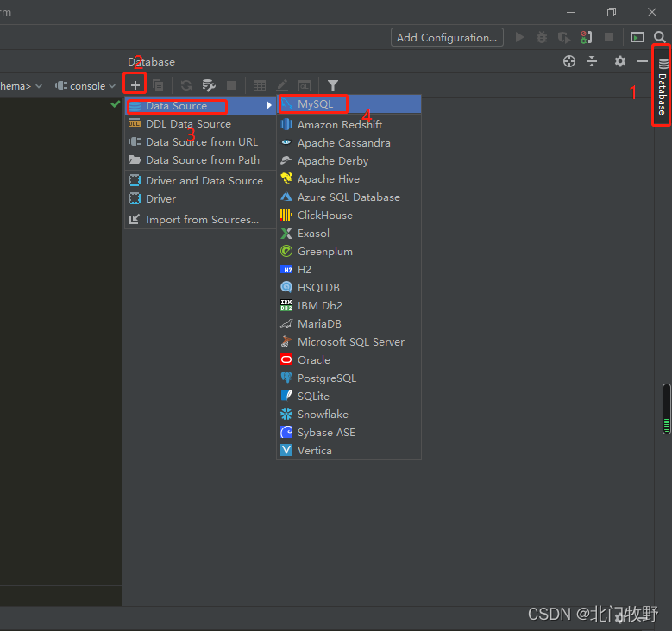Select Azure SQL Database data source
Screen dimensions: 672x631
click(349, 197)
